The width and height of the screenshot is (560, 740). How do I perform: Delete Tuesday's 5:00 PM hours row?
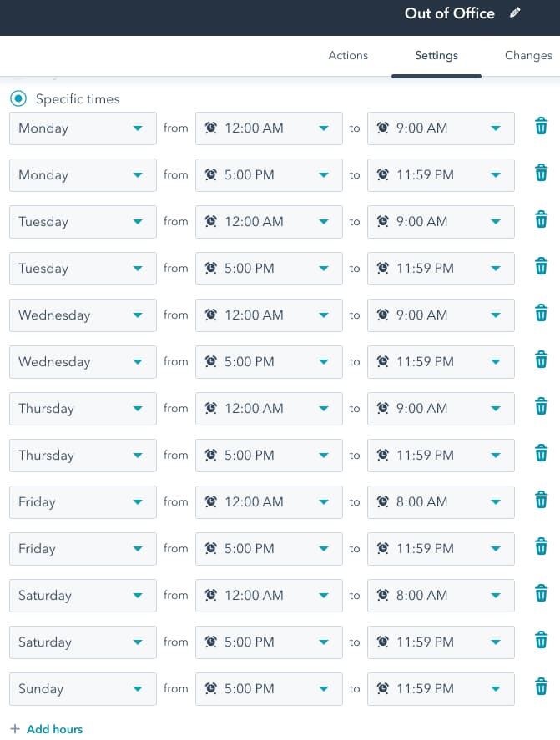point(541,266)
